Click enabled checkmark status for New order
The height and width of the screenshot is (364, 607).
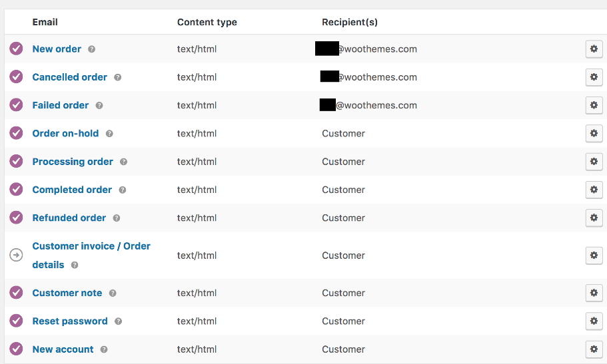point(16,49)
